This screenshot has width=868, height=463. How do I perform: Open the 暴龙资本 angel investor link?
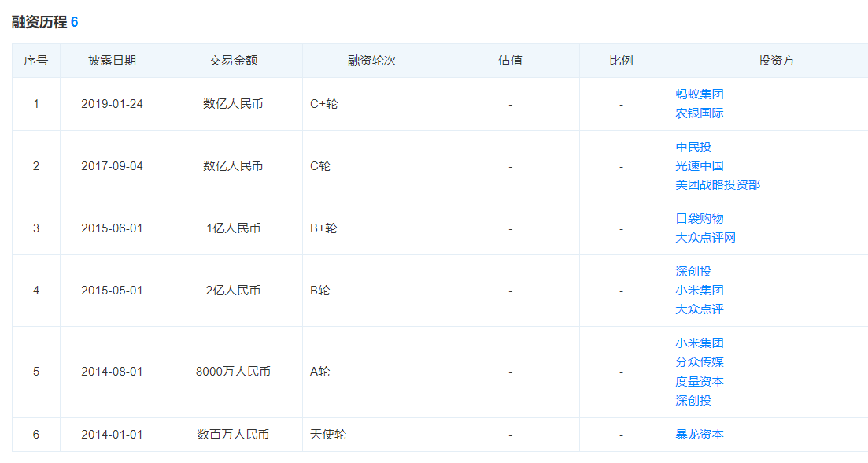699,434
